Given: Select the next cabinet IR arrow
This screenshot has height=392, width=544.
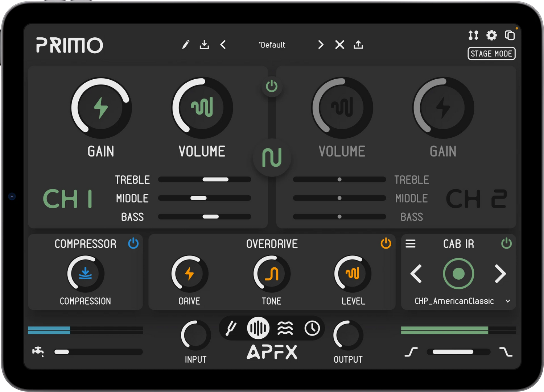Looking at the screenshot, I should pyautogui.click(x=500, y=274).
